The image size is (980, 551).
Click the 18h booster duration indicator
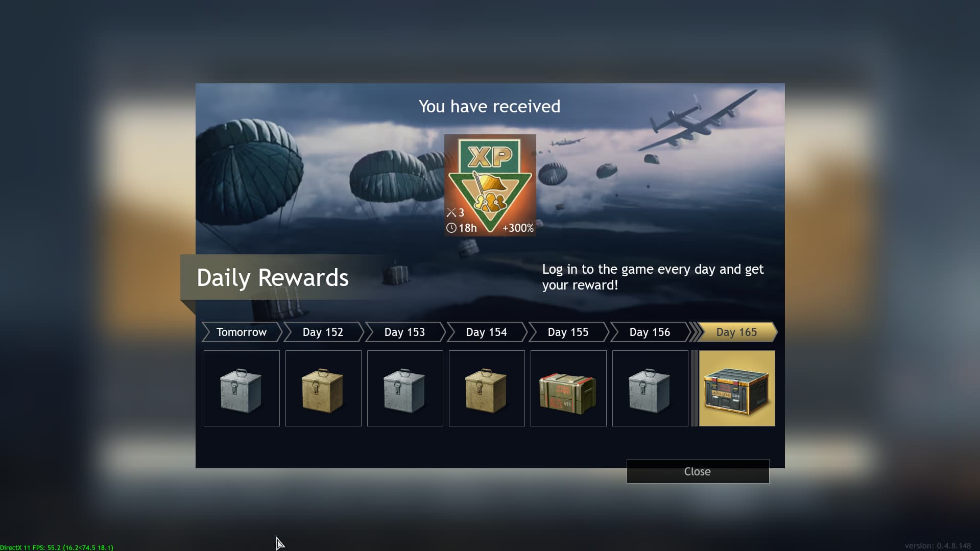tap(462, 228)
